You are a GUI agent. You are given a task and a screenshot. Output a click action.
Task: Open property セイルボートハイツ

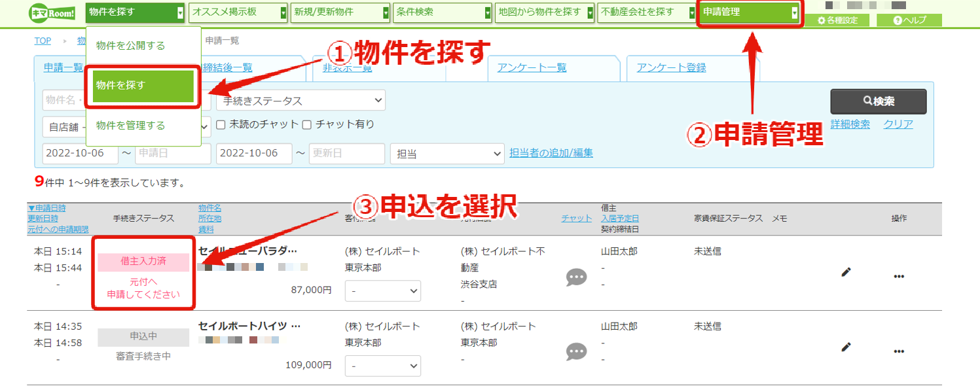(249, 326)
